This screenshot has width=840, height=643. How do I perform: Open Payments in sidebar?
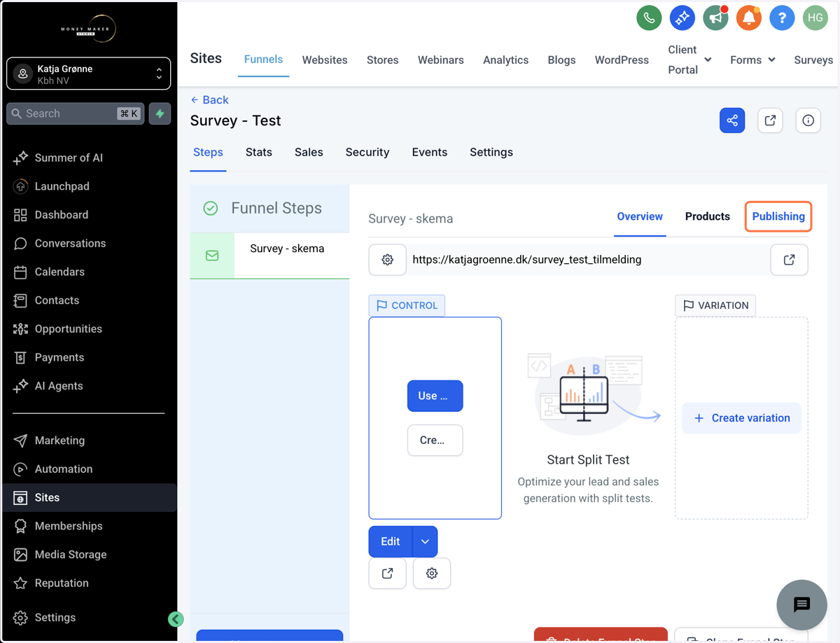click(59, 357)
